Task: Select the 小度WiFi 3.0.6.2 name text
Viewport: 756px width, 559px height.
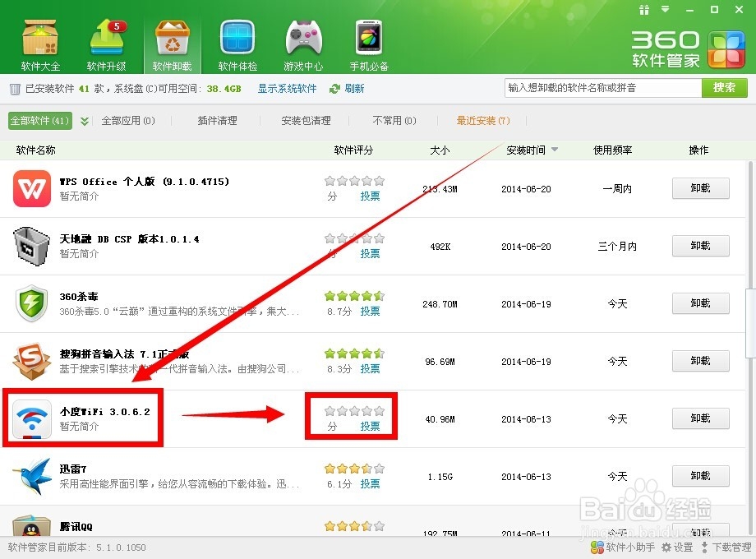Action: (104, 412)
